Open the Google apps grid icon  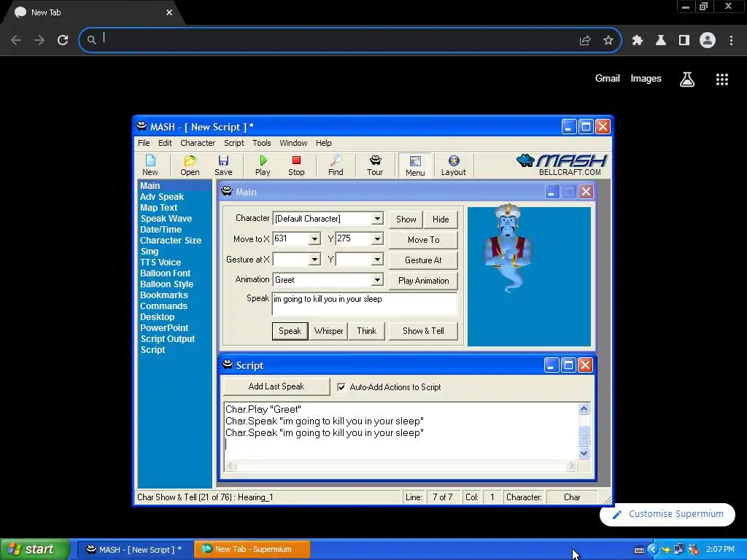pos(721,79)
